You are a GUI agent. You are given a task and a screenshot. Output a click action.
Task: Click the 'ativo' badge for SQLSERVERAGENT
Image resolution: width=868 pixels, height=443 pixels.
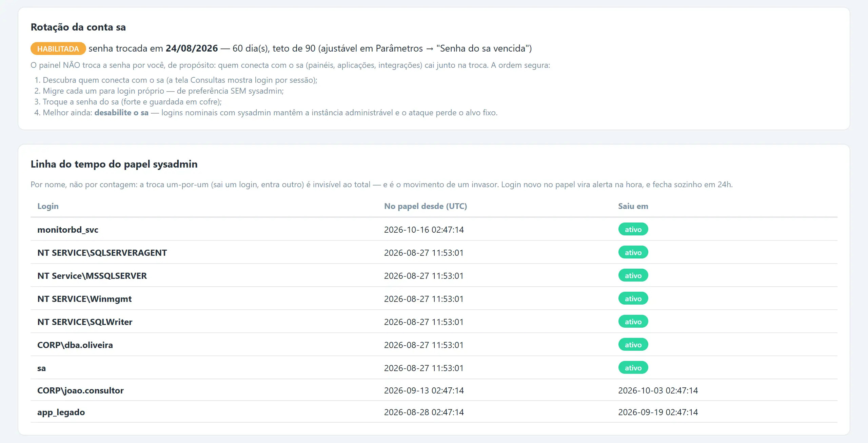[633, 252]
